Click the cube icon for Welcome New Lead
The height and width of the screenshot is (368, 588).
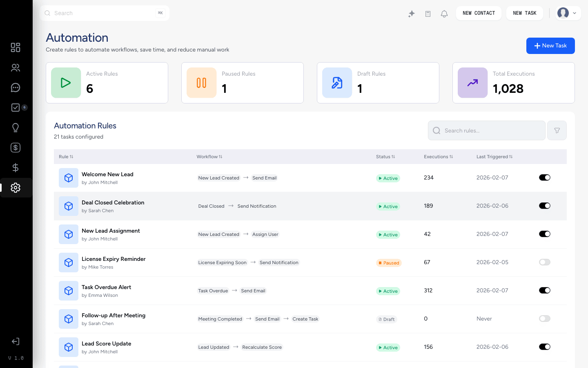69,178
